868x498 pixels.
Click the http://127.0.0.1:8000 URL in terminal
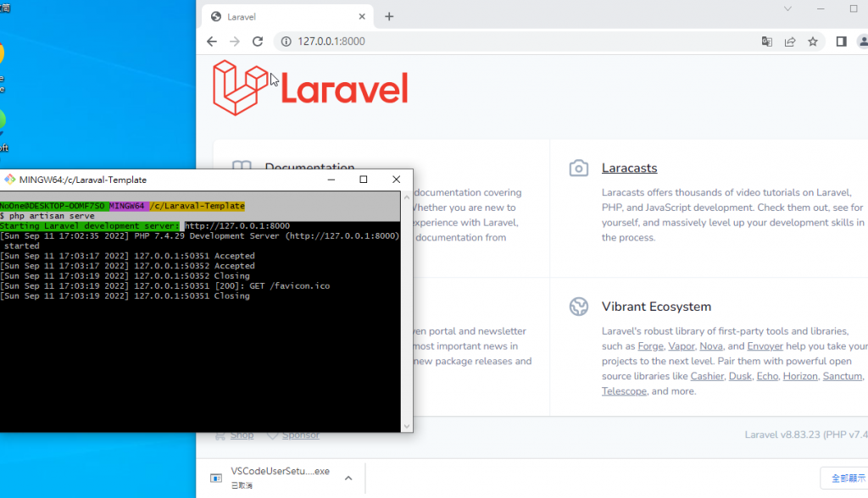pyautogui.click(x=237, y=226)
